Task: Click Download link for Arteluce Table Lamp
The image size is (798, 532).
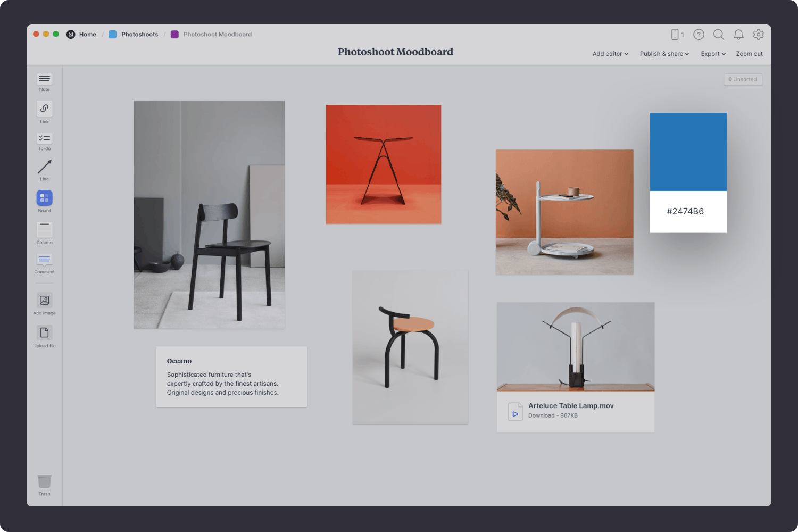Action: tap(541, 415)
